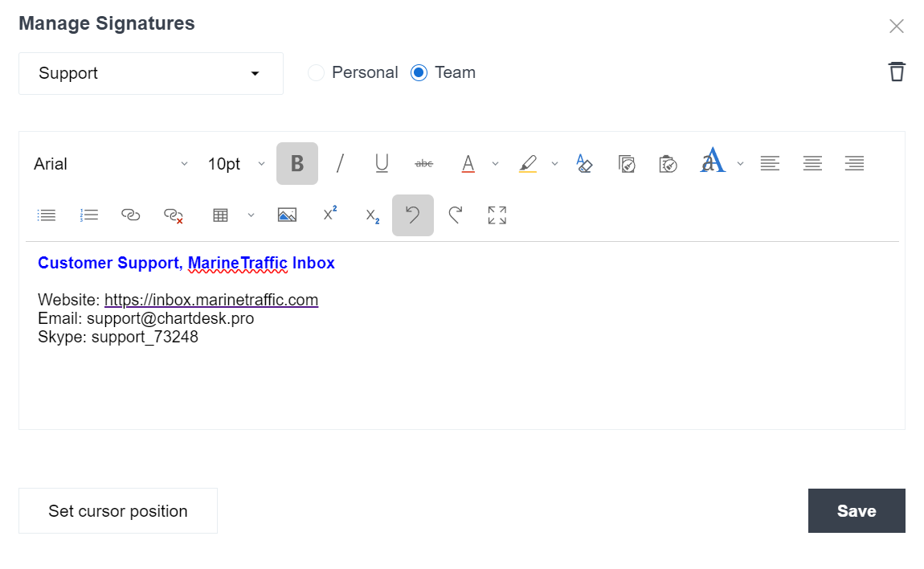
Task: Click the Set cursor position button
Action: pyautogui.click(x=118, y=510)
